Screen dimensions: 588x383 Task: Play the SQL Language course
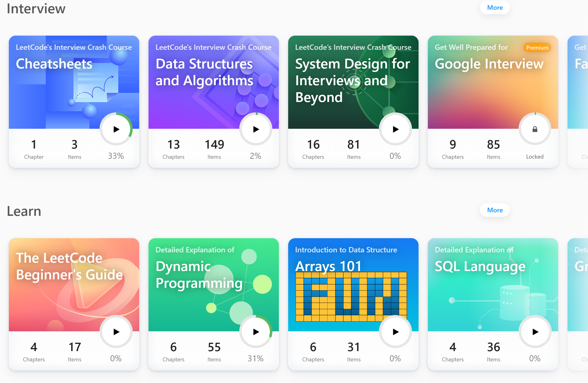pos(535,332)
